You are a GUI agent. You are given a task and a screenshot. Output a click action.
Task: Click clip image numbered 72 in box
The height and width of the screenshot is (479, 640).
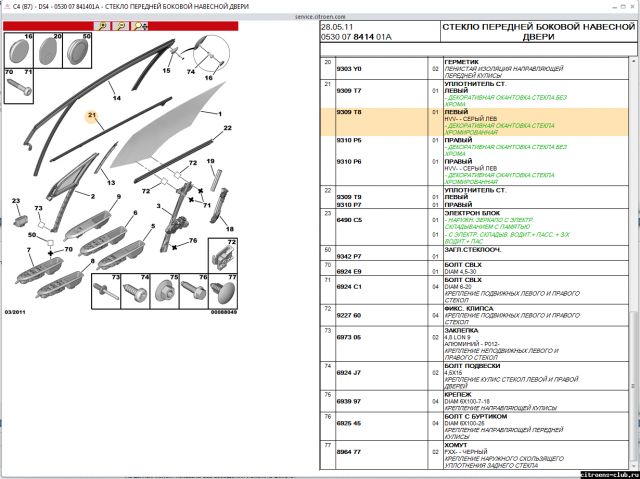[225, 259]
